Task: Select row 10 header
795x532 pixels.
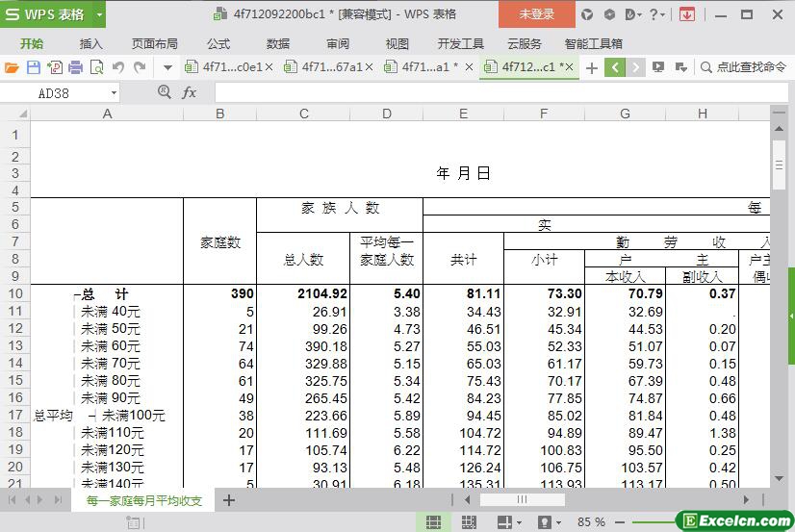Action: click(15, 293)
